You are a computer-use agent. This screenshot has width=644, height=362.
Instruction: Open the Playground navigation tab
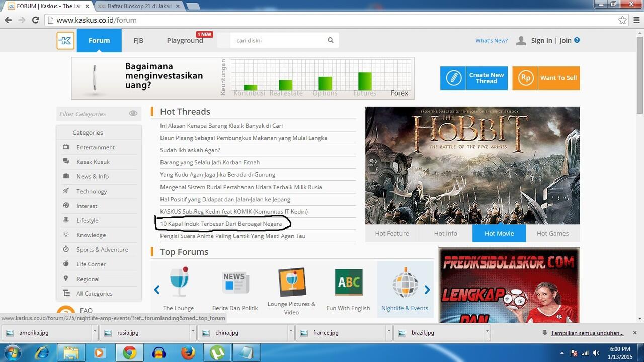(185, 40)
